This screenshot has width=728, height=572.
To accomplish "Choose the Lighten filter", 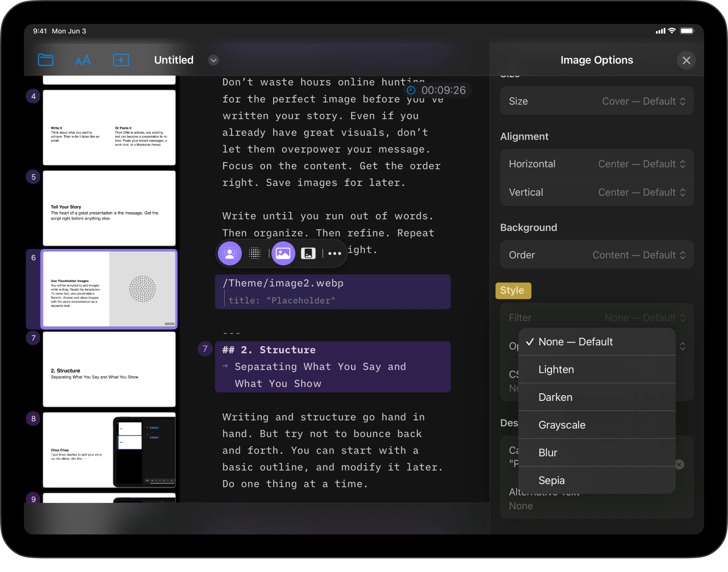I will coord(596,369).
